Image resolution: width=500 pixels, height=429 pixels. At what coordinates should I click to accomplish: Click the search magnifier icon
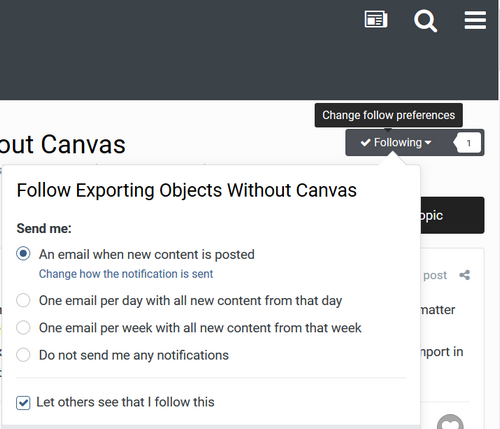tap(425, 21)
